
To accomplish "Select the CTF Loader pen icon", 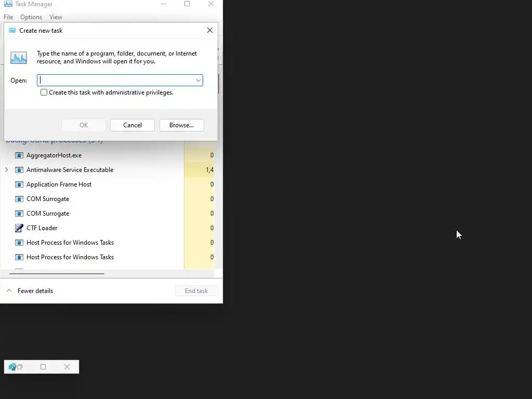I will point(19,228).
